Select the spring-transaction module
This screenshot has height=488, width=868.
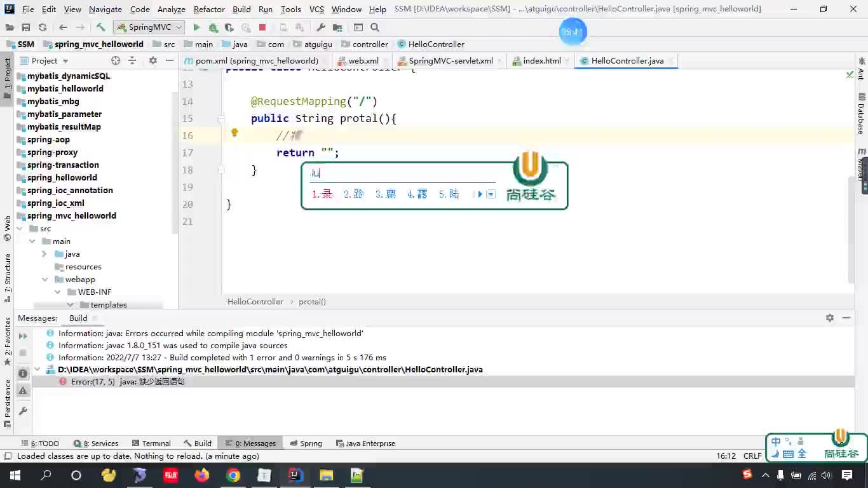coord(63,165)
